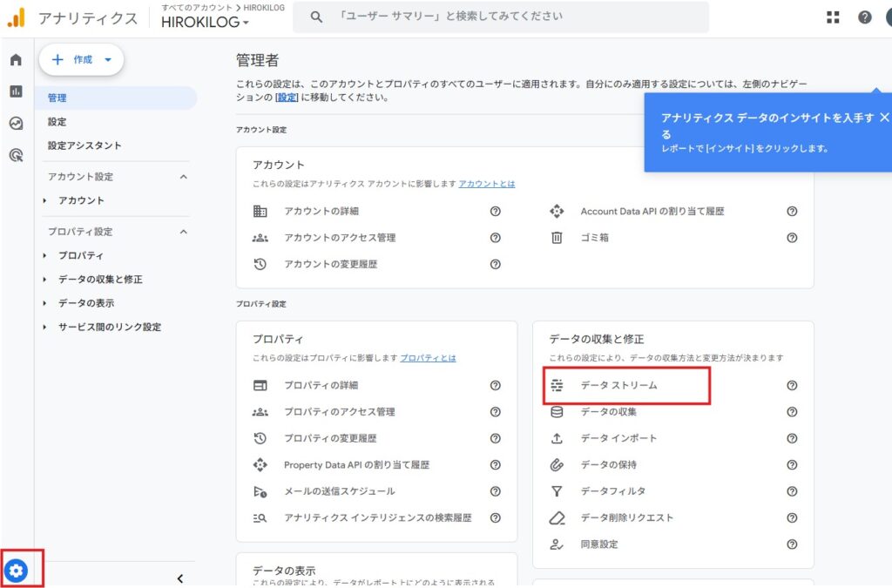Image resolution: width=892 pixels, height=588 pixels.
Task: Click help icon beside データの保持
Action: [792, 464]
